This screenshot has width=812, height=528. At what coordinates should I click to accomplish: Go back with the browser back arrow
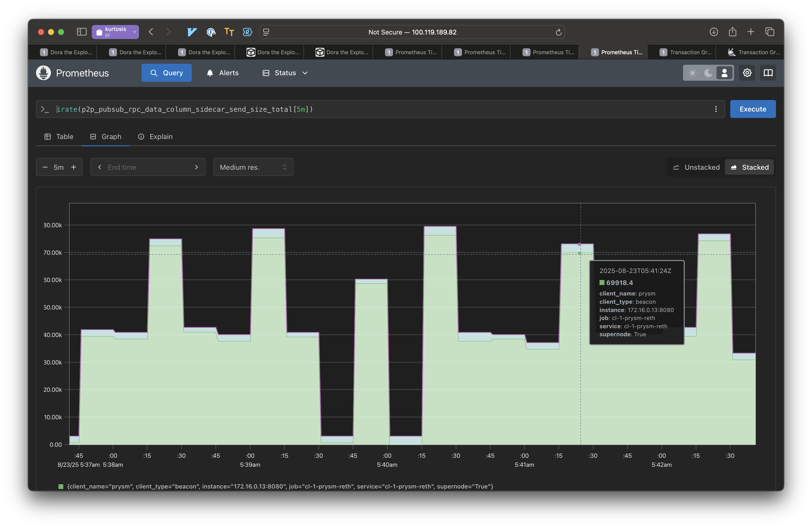151,32
